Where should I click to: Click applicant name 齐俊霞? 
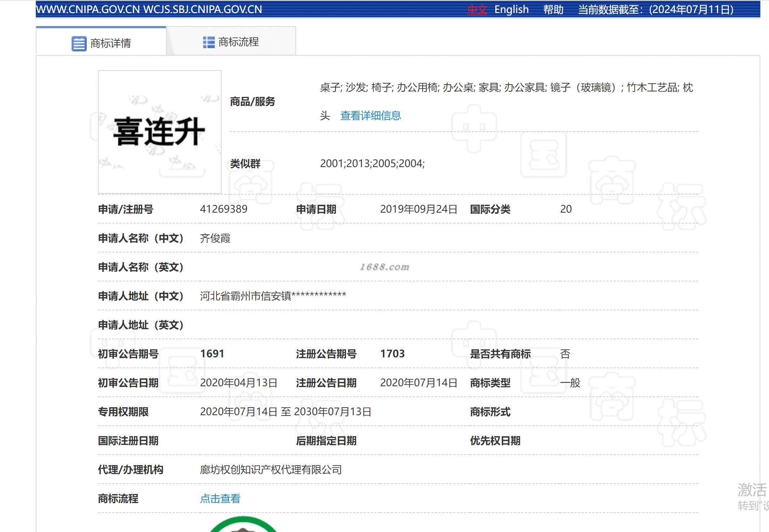tap(215, 238)
